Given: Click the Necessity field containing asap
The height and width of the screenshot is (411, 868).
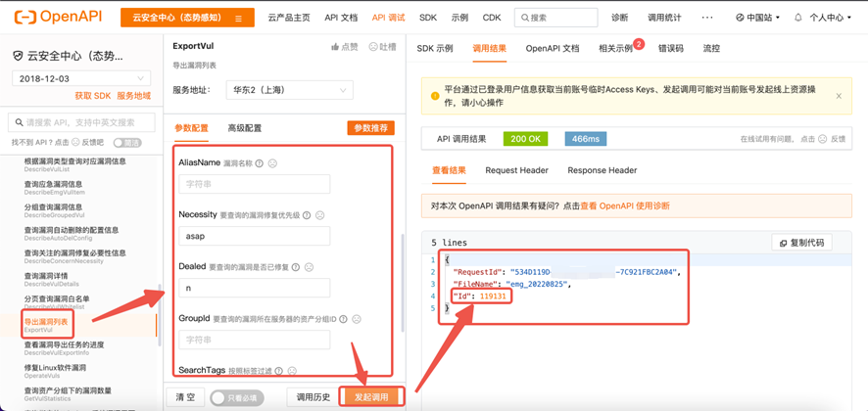Looking at the screenshot, I should [254, 236].
